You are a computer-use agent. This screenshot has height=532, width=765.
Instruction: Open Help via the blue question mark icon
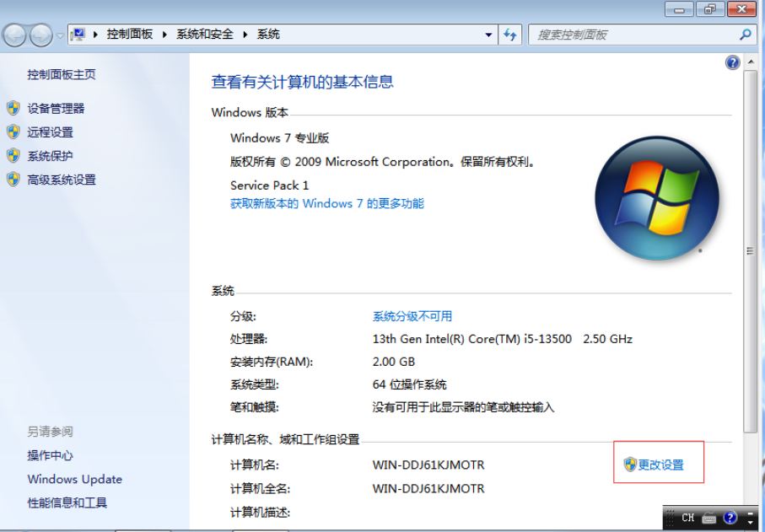732,62
